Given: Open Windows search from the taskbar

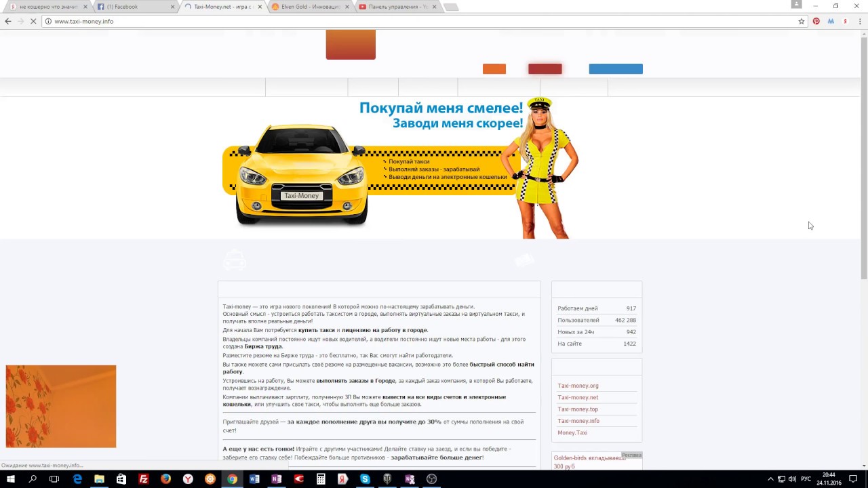Looking at the screenshot, I should point(33,479).
